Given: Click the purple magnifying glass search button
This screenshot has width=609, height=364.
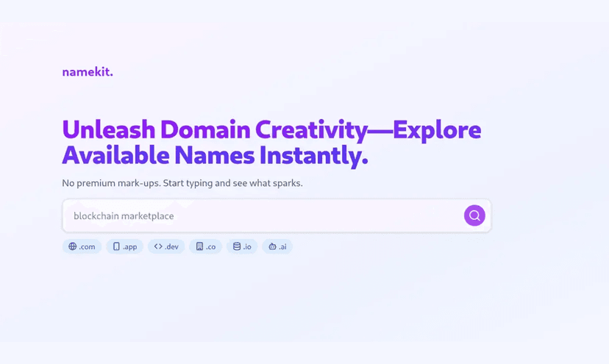Looking at the screenshot, I should [x=474, y=215].
